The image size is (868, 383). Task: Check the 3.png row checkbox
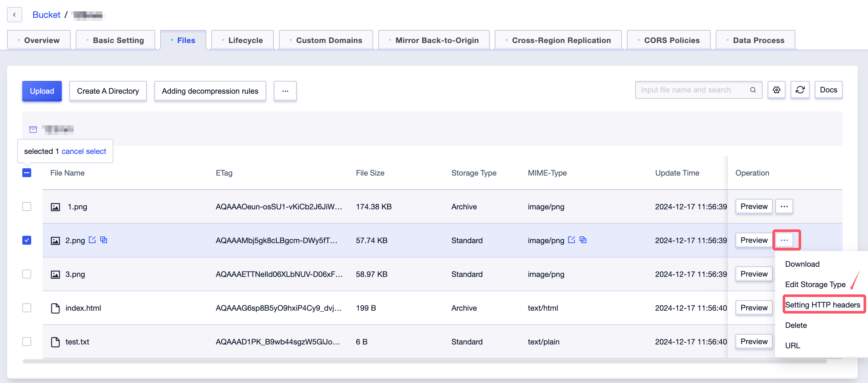pyautogui.click(x=27, y=274)
